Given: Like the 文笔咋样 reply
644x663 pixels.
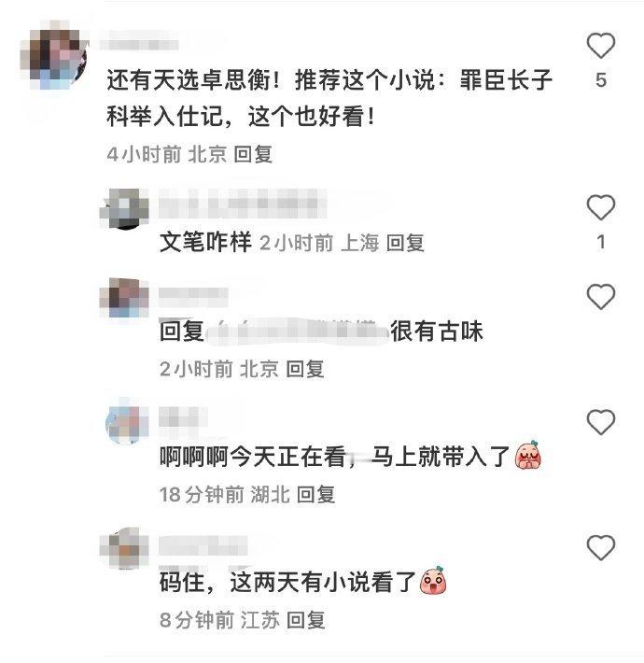Looking at the screenshot, I should click(x=600, y=207).
